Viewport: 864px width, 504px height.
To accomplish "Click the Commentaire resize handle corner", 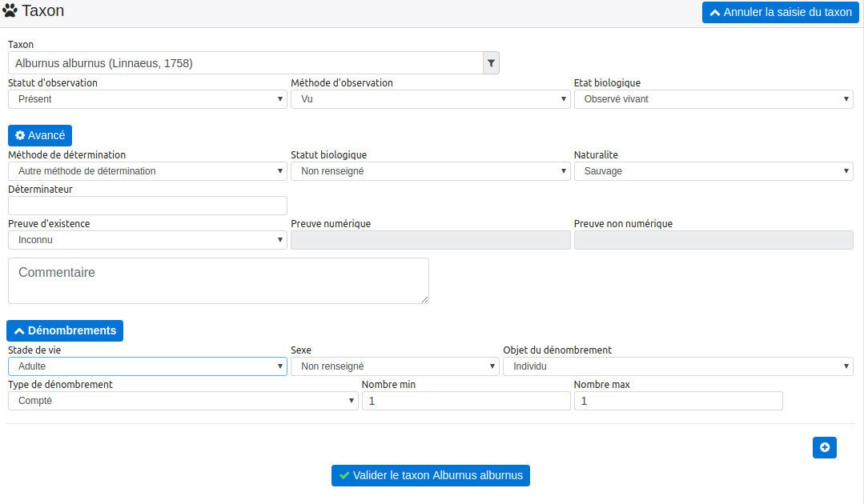I will pyautogui.click(x=424, y=299).
